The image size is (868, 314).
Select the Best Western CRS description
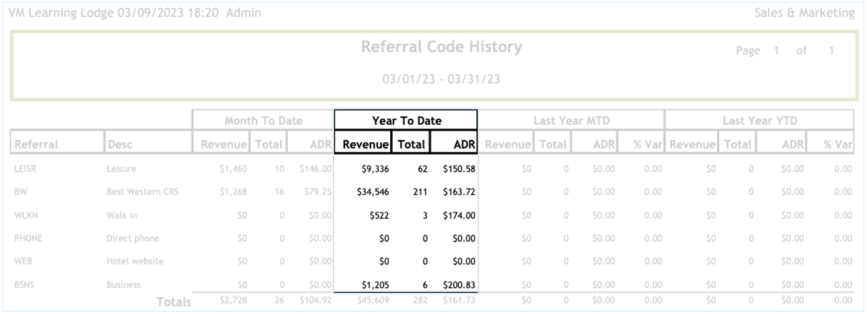142,192
